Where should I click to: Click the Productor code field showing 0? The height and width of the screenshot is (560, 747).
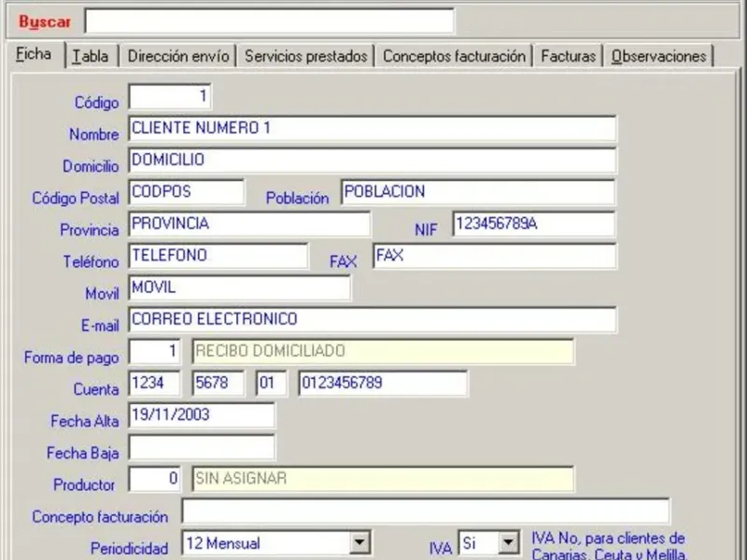[x=154, y=480]
